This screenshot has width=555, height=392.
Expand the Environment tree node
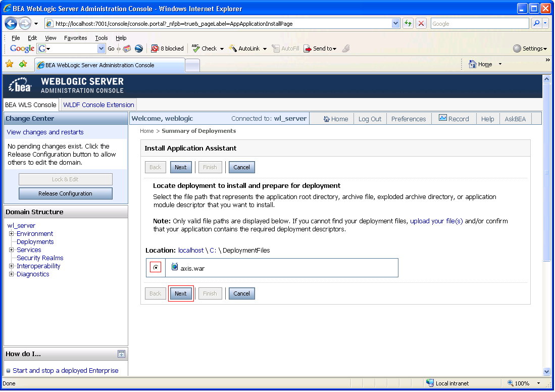(11, 234)
